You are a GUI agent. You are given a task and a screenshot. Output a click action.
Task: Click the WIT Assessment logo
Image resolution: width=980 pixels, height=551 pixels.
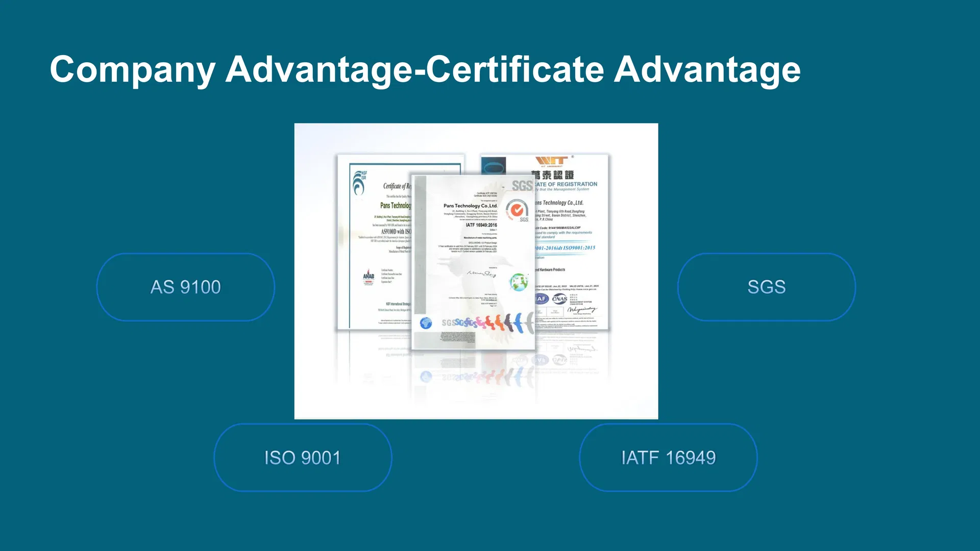pos(551,161)
